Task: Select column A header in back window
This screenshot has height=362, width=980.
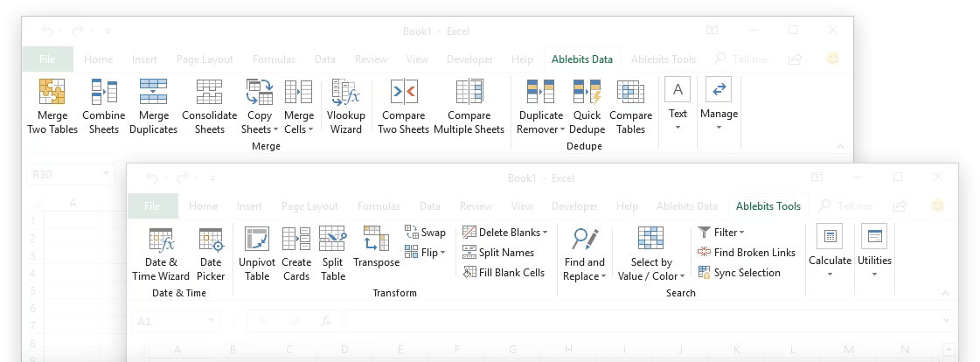Action: [x=73, y=202]
